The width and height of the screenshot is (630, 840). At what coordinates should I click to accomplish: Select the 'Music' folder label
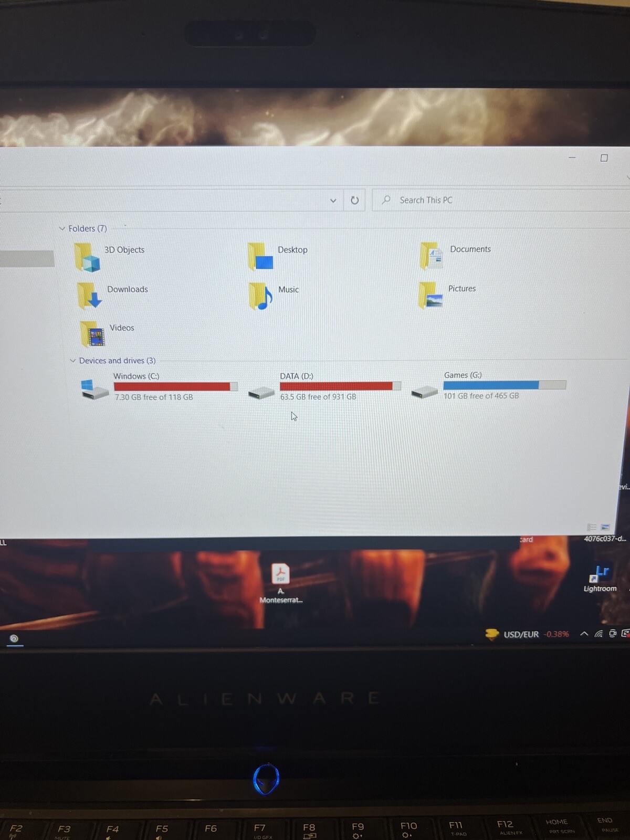[288, 290]
